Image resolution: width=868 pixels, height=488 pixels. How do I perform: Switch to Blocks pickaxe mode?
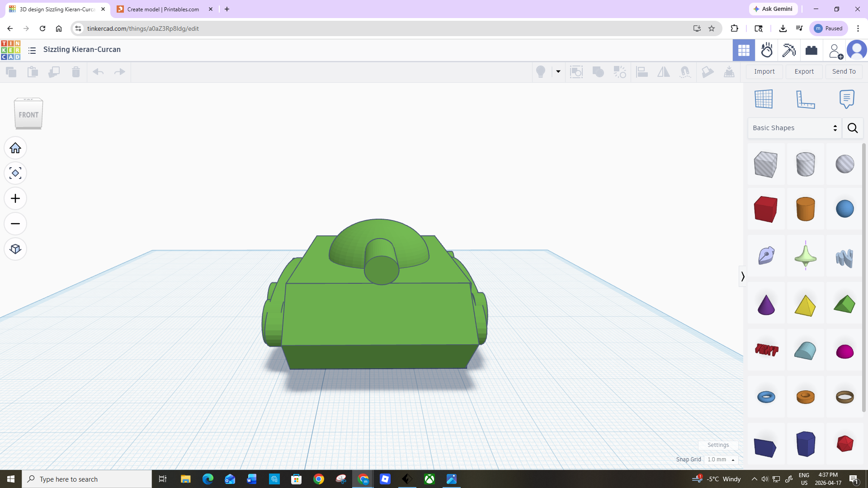click(789, 50)
